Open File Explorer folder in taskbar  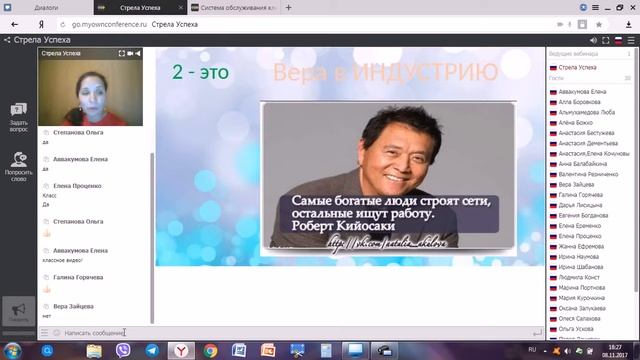coord(94,351)
